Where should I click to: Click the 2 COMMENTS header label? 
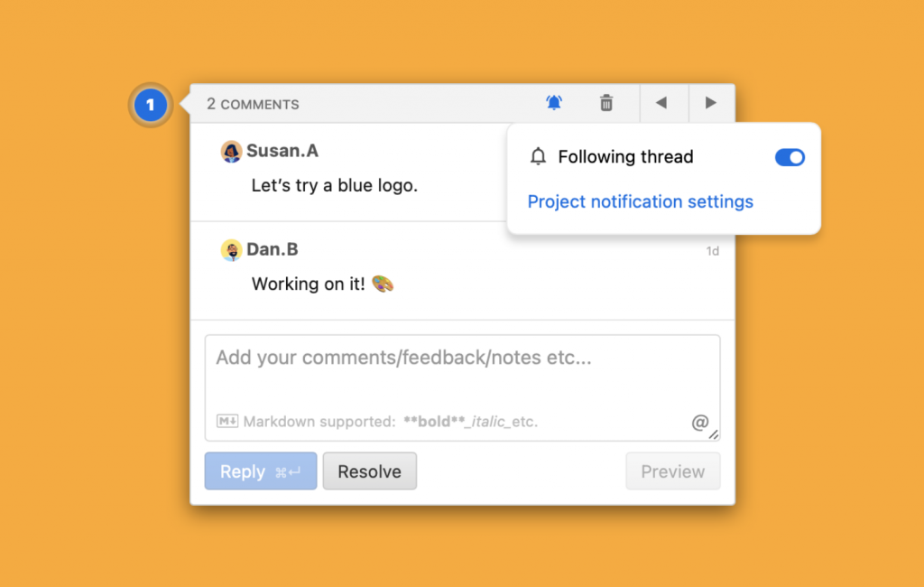click(x=253, y=105)
